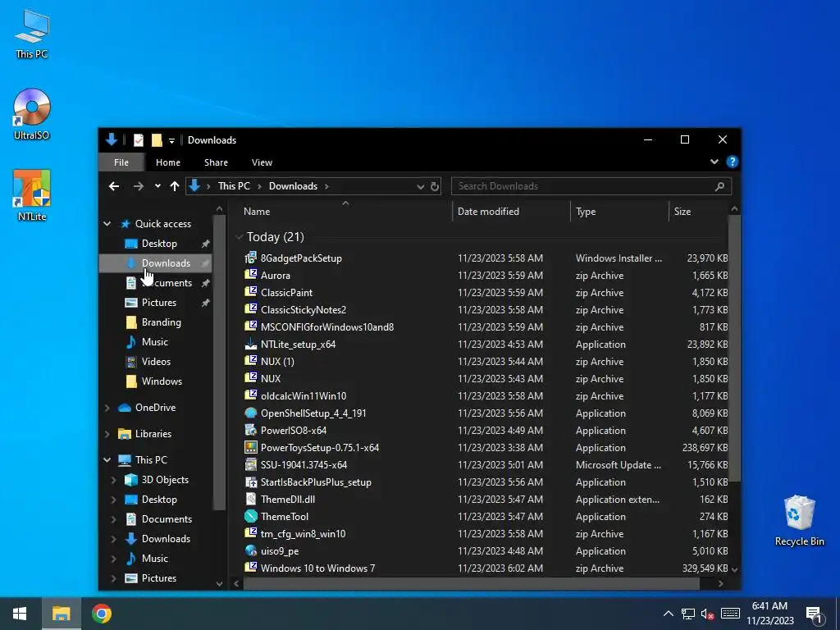Open the Recent locations dropdown arrow
The width and height of the screenshot is (840, 630).
[157, 186]
